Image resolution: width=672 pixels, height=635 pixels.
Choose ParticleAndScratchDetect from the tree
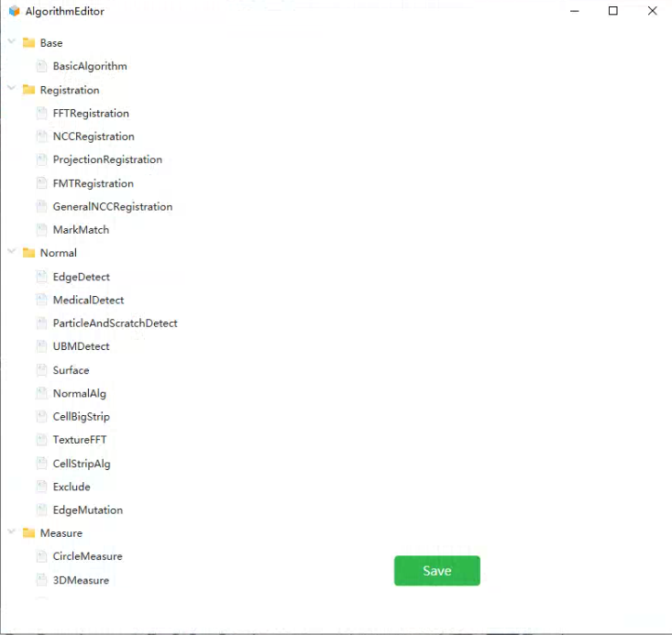(115, 323)
